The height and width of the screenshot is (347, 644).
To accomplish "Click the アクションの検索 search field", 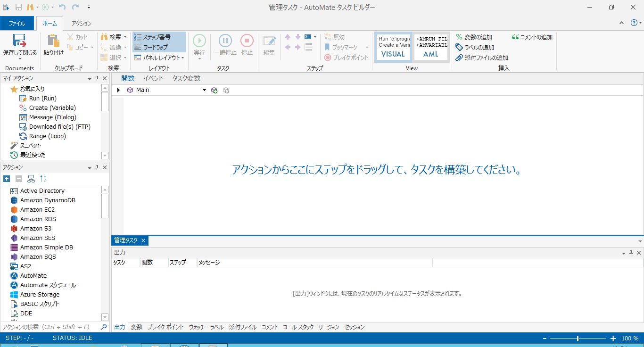I will click(50, 327).
